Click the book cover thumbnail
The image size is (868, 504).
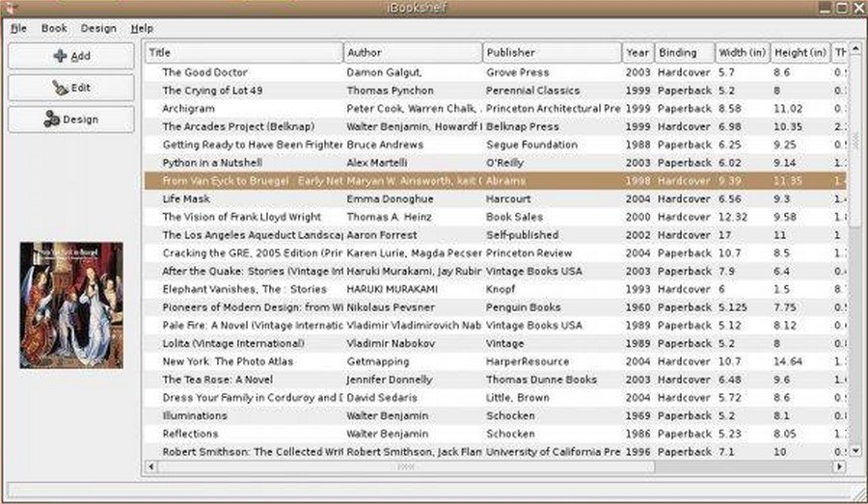(x=71, y=305)
